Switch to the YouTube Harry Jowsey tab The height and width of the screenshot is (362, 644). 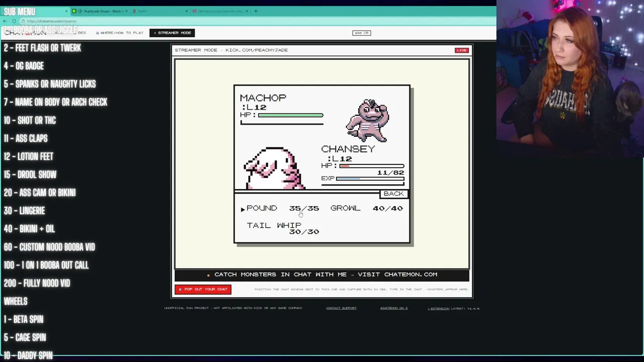point(220,11)
